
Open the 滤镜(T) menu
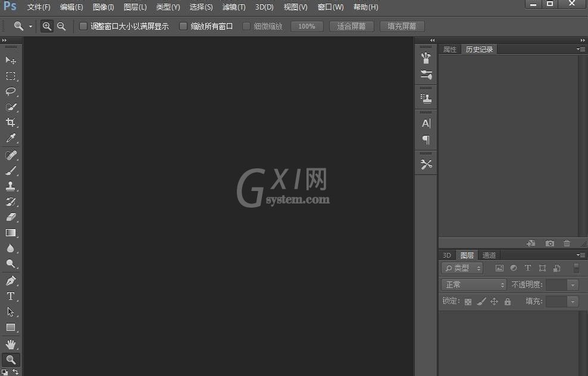pyautogui.click(x=234, y=7)
